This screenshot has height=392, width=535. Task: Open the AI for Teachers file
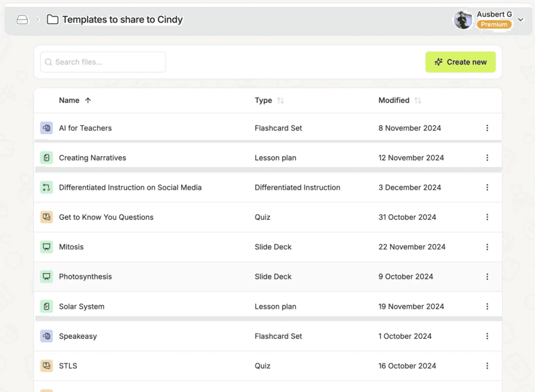[x=85, y=128]
